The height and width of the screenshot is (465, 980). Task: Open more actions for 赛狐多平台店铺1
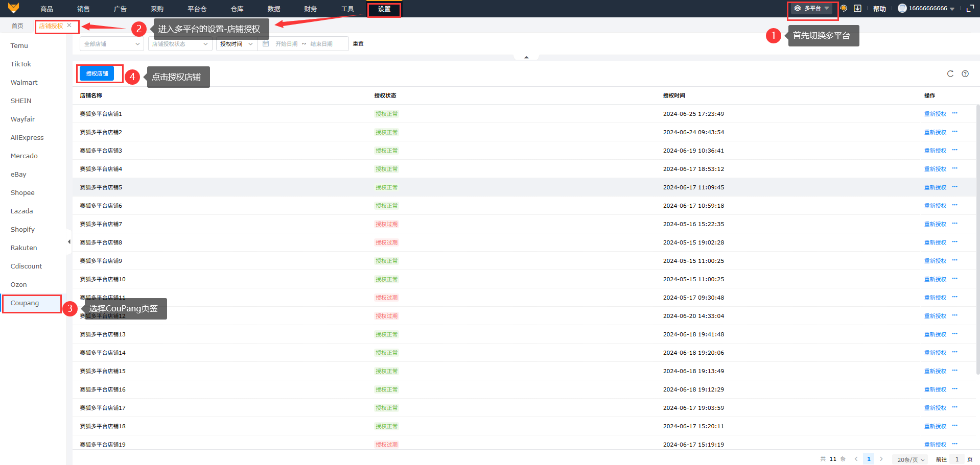click(x=954, y=113)
